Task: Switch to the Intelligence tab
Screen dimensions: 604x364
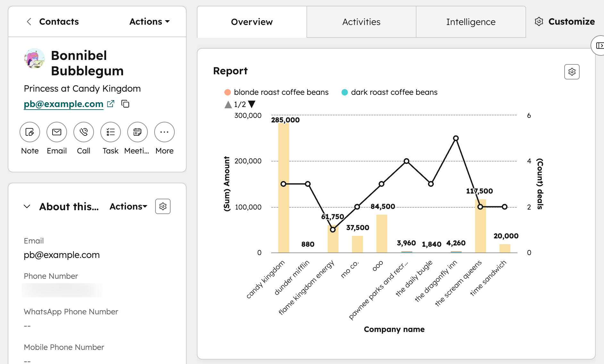Action: point(471,22)
